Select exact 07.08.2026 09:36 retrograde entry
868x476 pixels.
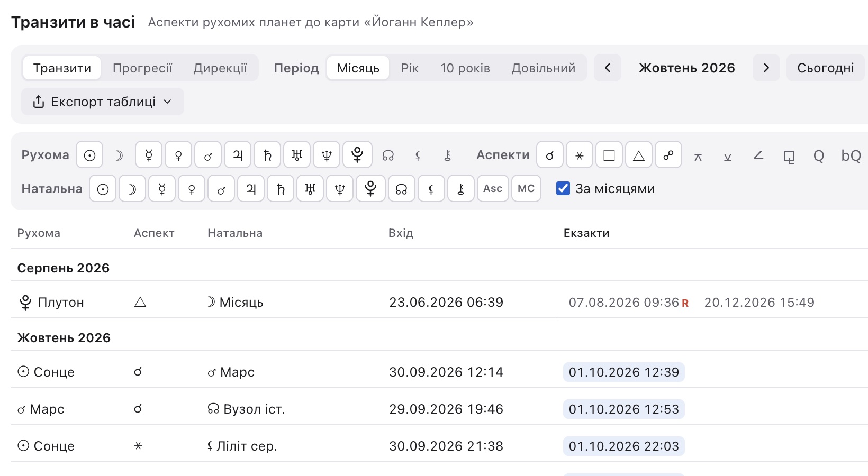point(629,303)
